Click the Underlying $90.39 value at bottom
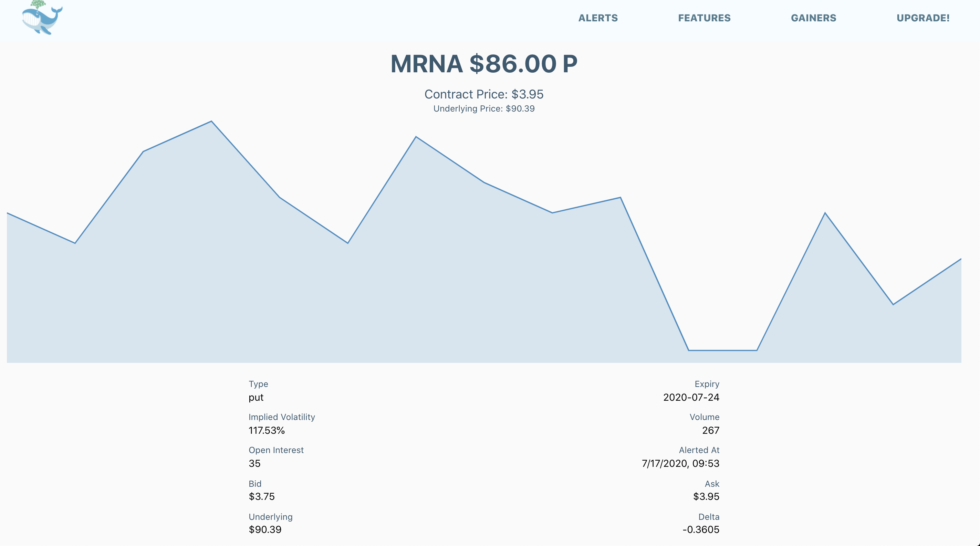The height and width of the screenshot is (546, 980). [265, 530]
